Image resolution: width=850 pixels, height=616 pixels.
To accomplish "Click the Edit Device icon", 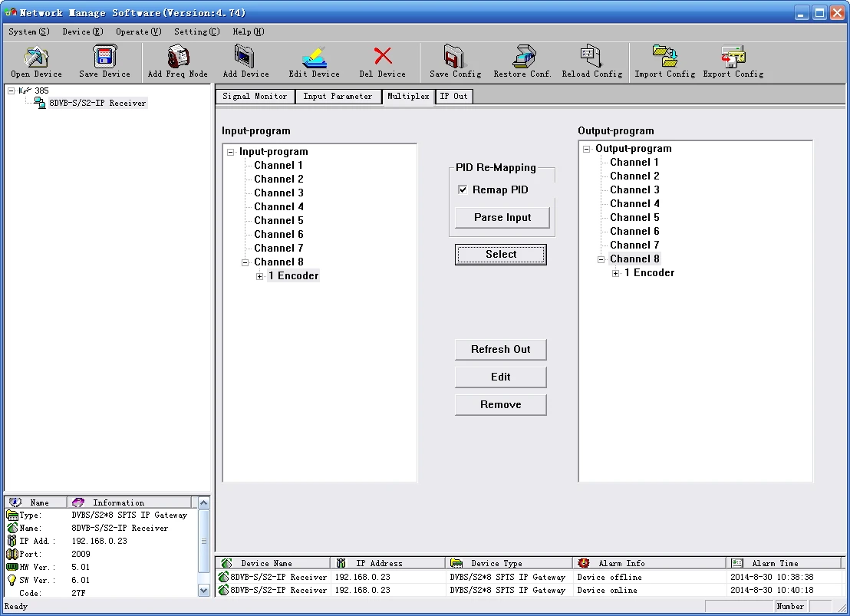I will click(x=315, y=57).
